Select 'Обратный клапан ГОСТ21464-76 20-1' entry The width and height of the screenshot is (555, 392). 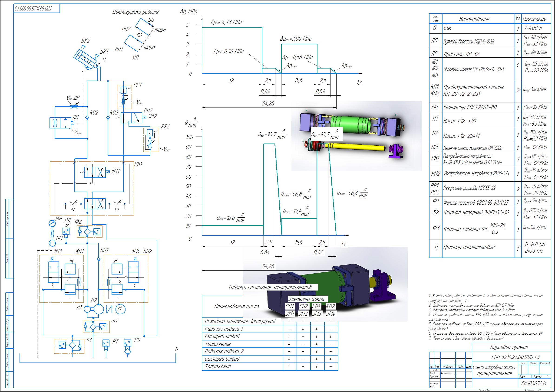474,70
